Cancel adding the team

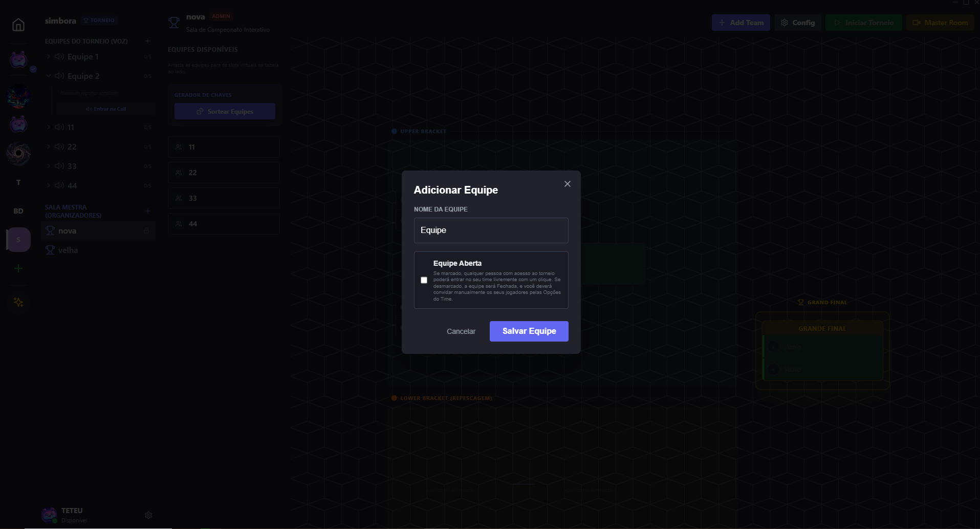(x=461, y=331)
